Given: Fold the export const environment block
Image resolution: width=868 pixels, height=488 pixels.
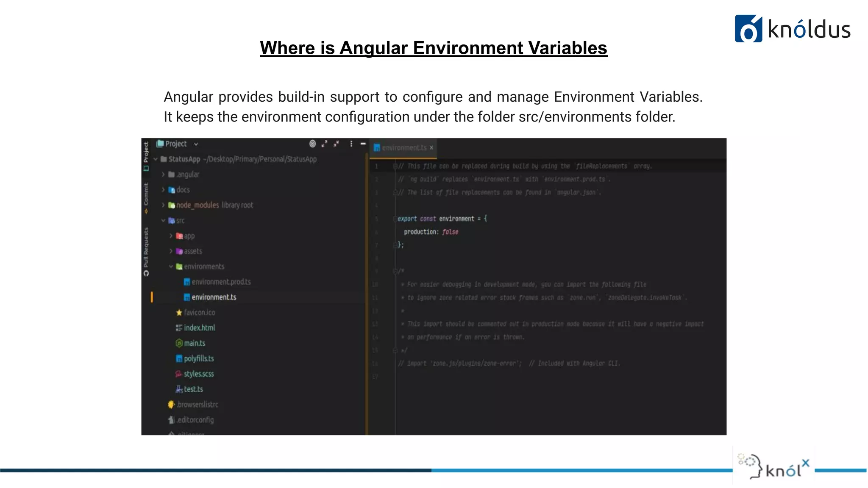Looking at the screenshot, I should (395, 219).
